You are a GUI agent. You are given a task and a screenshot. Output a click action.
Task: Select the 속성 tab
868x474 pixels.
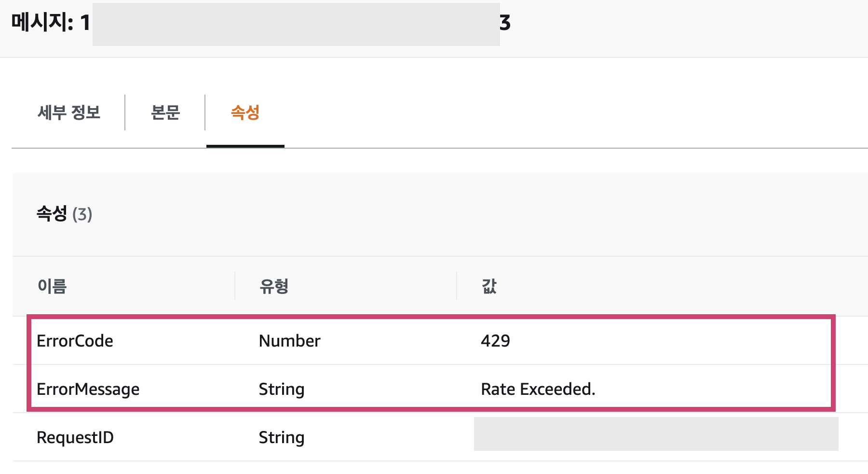(x=245, y=112)
